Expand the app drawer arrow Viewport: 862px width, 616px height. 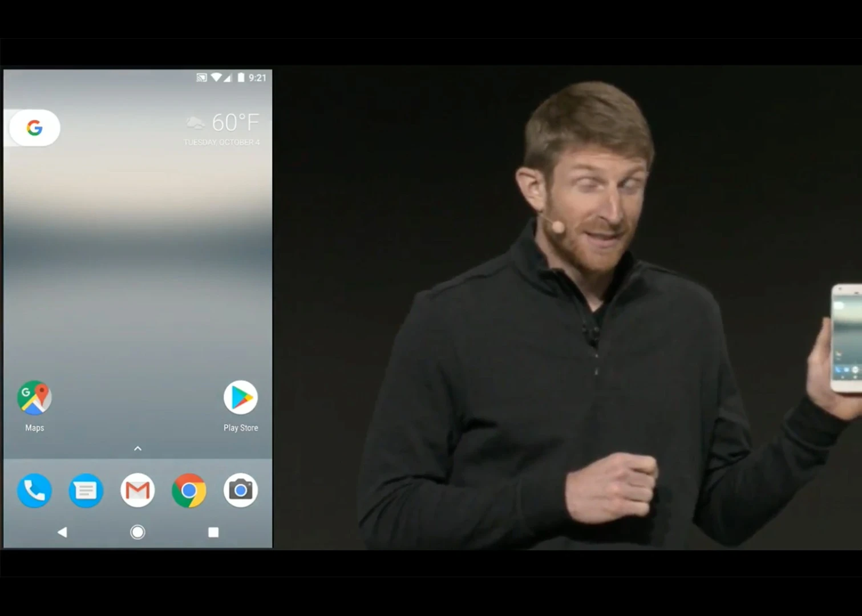pyautogui.click(x=137, y=449)
